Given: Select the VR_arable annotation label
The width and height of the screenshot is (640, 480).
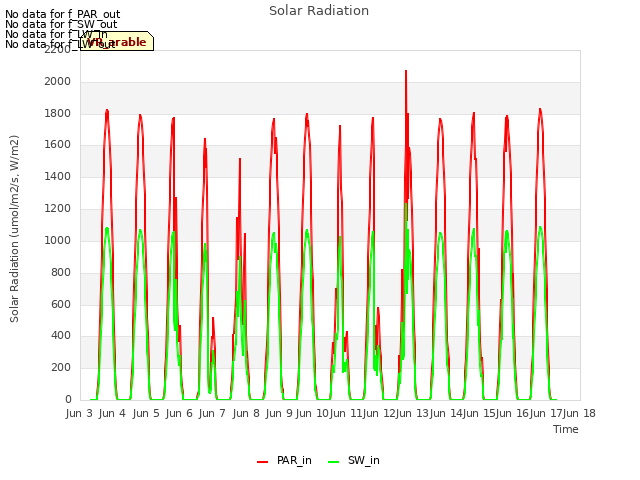Looking at the screenshot, I should pyautogui.click(x=117, y=42).
